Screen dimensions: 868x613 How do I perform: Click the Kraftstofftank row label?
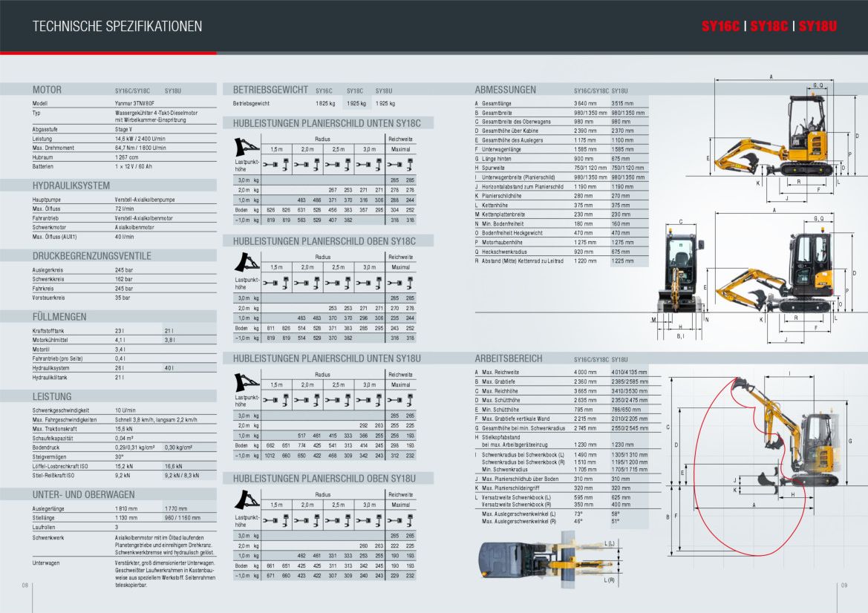click(48, 331)
